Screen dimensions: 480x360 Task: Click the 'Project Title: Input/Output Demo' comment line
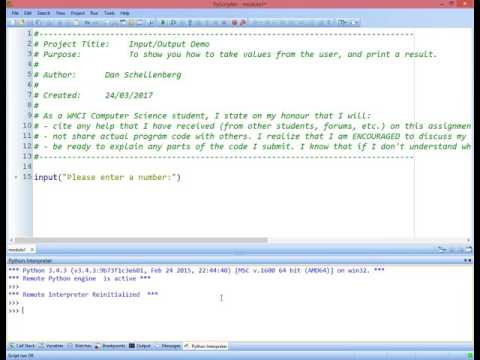[122, 44]
